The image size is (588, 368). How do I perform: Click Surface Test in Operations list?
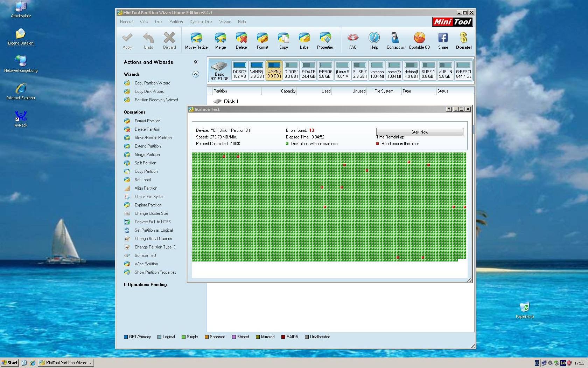coord(145,255)
